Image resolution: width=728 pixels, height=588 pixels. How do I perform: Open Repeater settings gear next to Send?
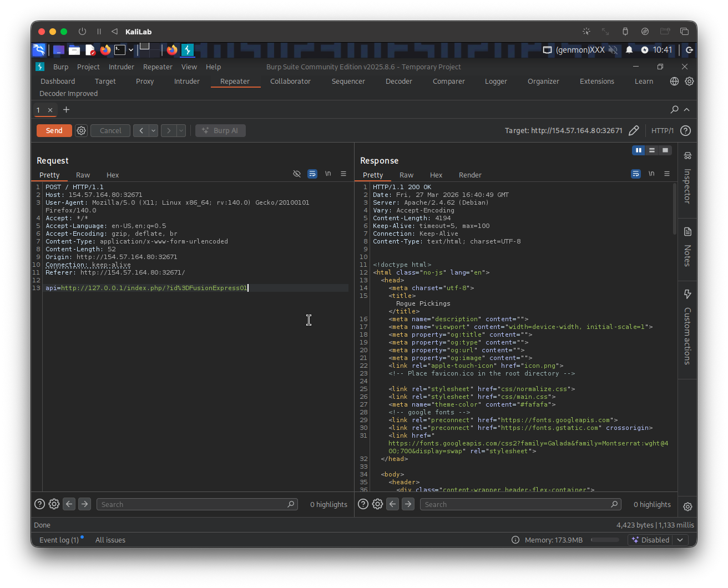82,131
